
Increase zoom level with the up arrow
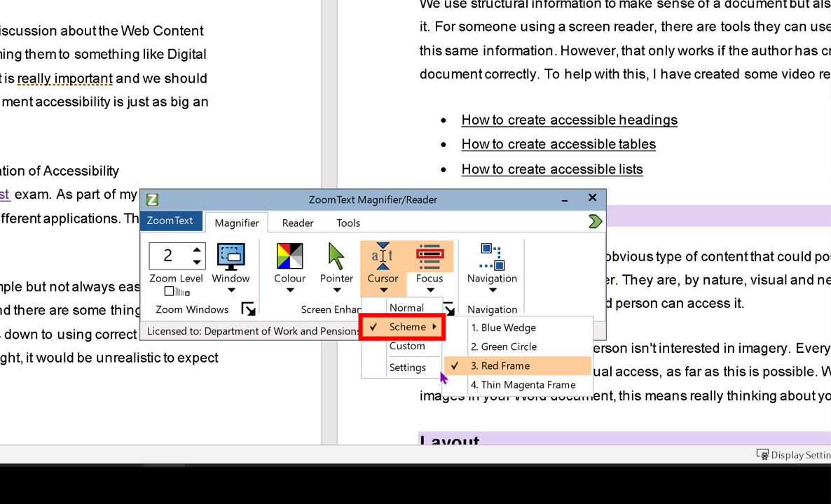coord(197,250)
